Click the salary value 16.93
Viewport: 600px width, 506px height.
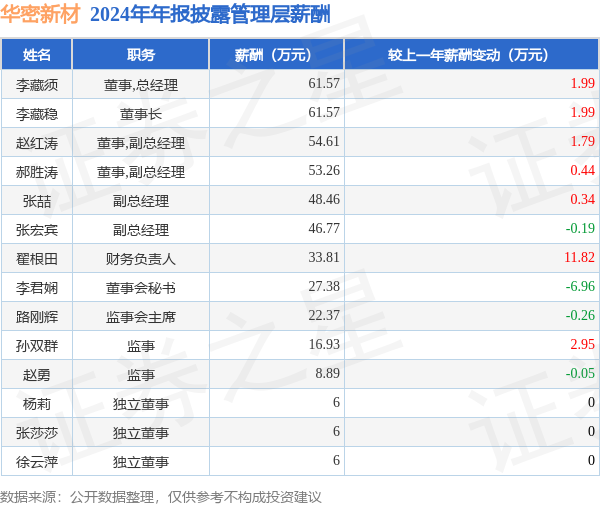pos(324,344)
